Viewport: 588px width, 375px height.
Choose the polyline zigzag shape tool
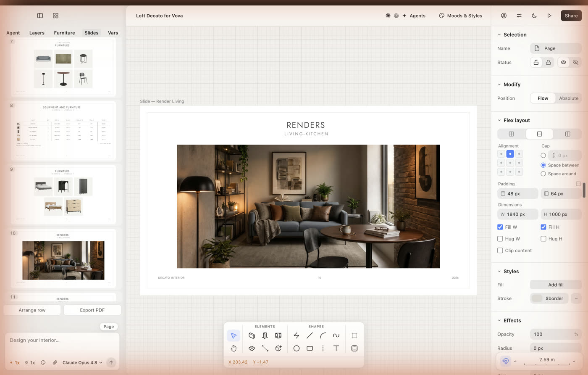[297, 335]
